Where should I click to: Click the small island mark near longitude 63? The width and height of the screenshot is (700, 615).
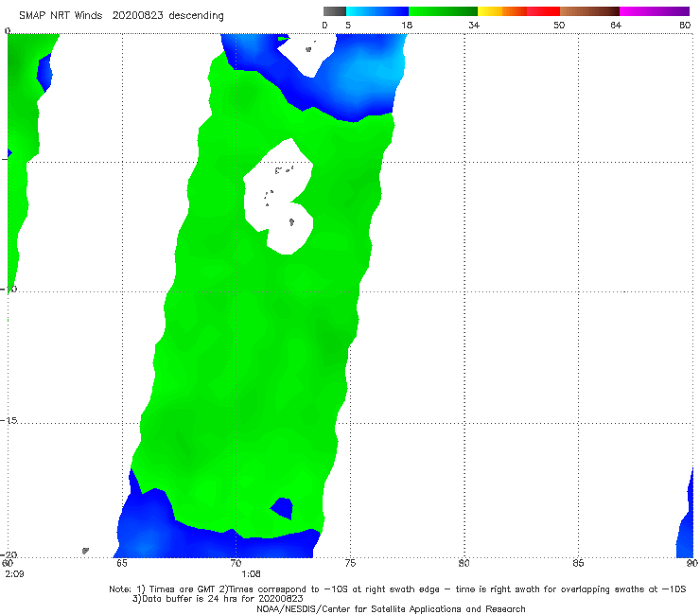(x=85, y=551)
